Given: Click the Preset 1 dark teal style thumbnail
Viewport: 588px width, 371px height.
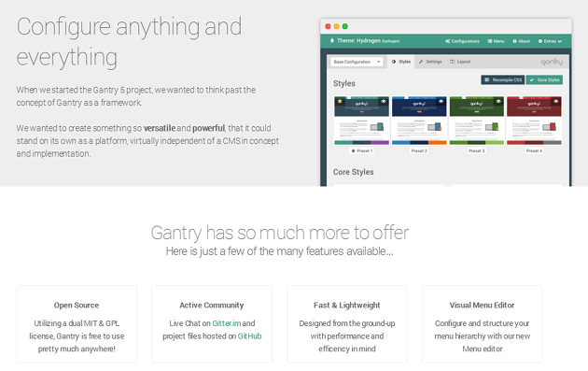Looking at the screenshot, I should coord(361,121).
